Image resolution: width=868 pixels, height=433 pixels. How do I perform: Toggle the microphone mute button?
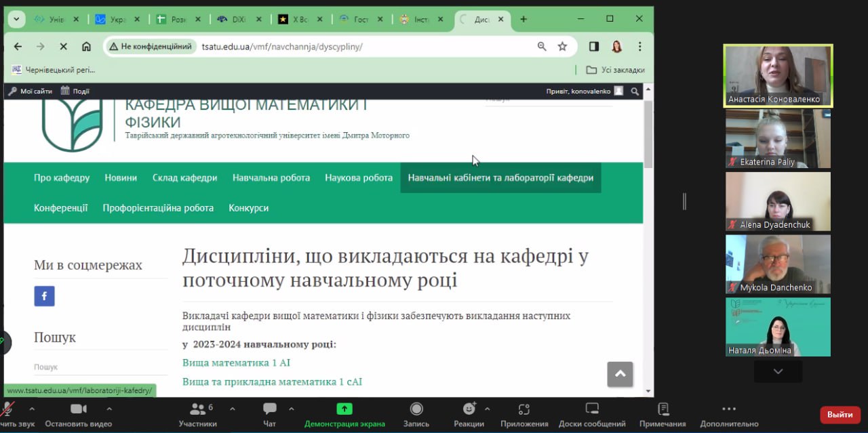(7, 409)
